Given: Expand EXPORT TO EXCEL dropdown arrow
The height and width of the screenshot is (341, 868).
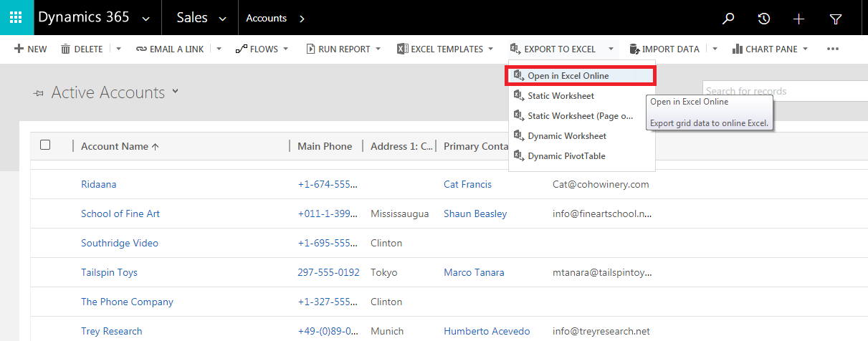Looking at the screenshot, I should click(611, 49).
